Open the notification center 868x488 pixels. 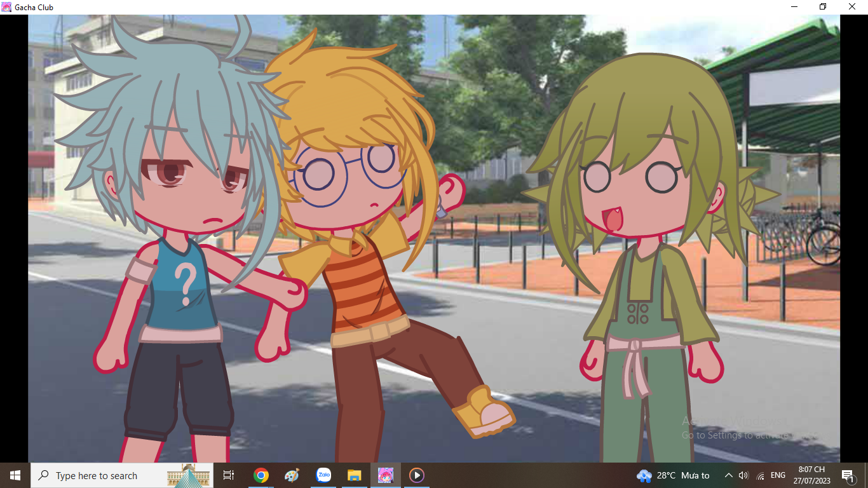[847, 475]
